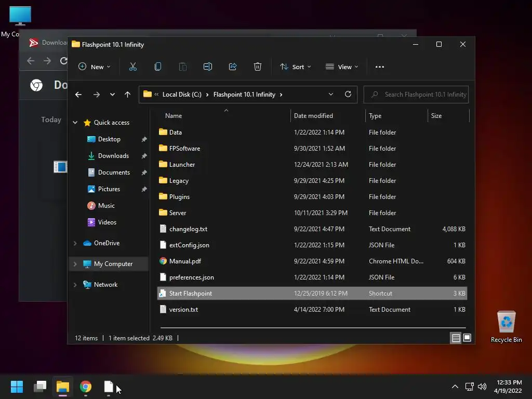The height and width of the screenshot is (399, 532).
Task: Open Desktop in Quick access
Action: coord(109,139)
